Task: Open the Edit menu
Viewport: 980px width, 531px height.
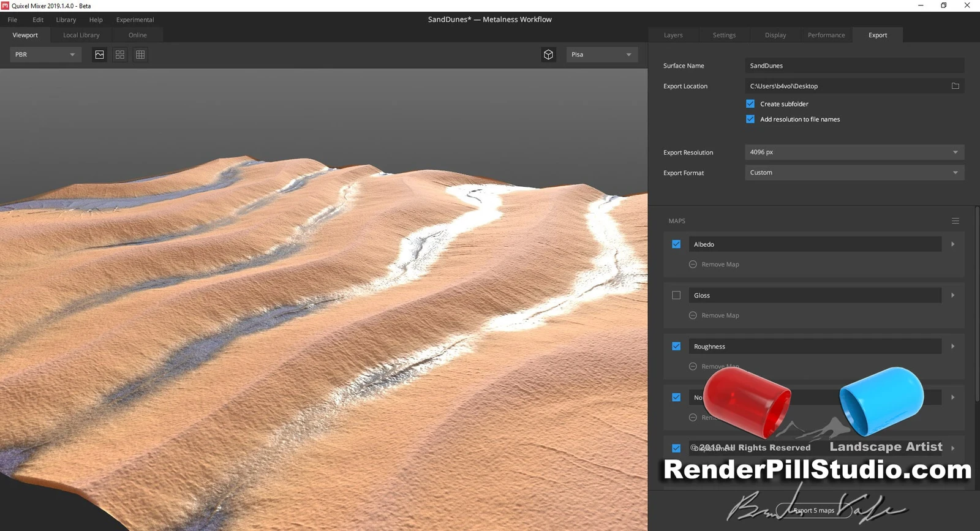Action: point(38,20)
